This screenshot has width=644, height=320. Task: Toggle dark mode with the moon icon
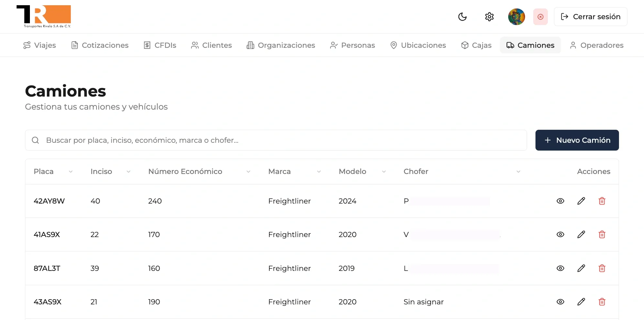coord(462,17)
